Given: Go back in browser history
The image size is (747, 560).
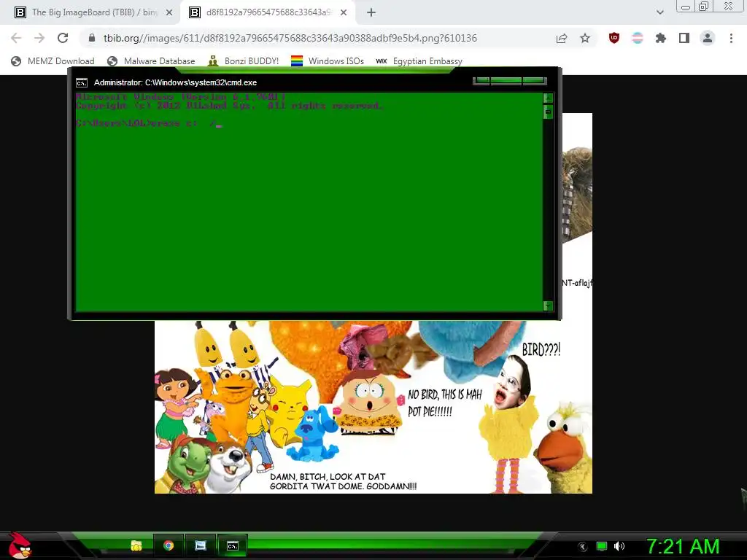Looking at the screenshot, I should pyautogui.click(x=16, y=38).
